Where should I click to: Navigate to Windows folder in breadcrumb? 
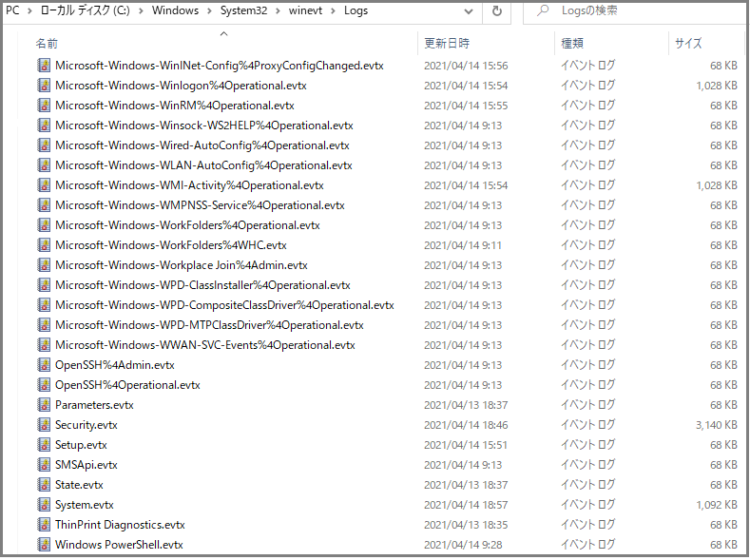pos(175,10)
